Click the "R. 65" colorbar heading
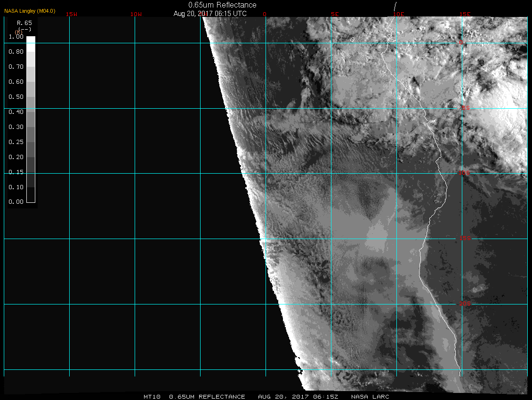Screen dimensions: 532x400 (x=24, y=23)
